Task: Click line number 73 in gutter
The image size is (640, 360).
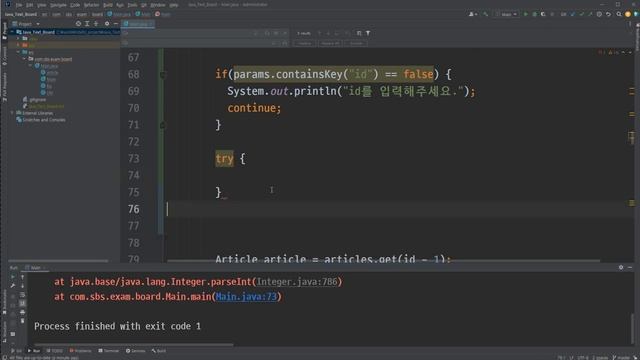Action: pos(133,159)
